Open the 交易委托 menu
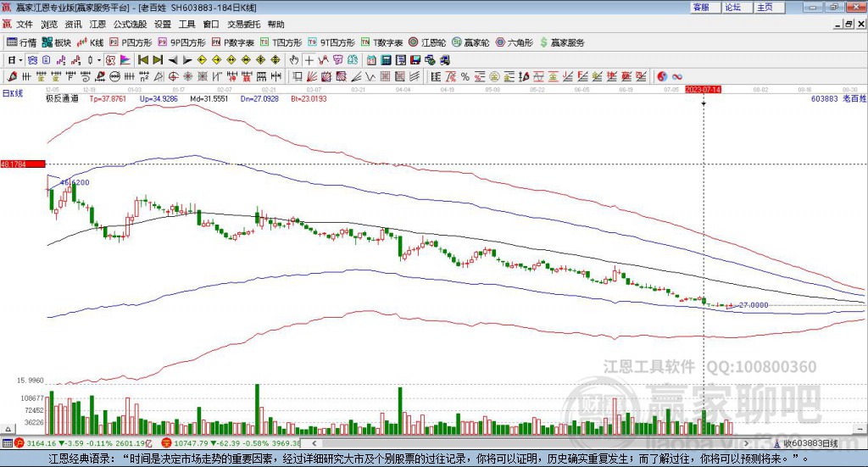The image size is (868, 467). pos(243,25)
